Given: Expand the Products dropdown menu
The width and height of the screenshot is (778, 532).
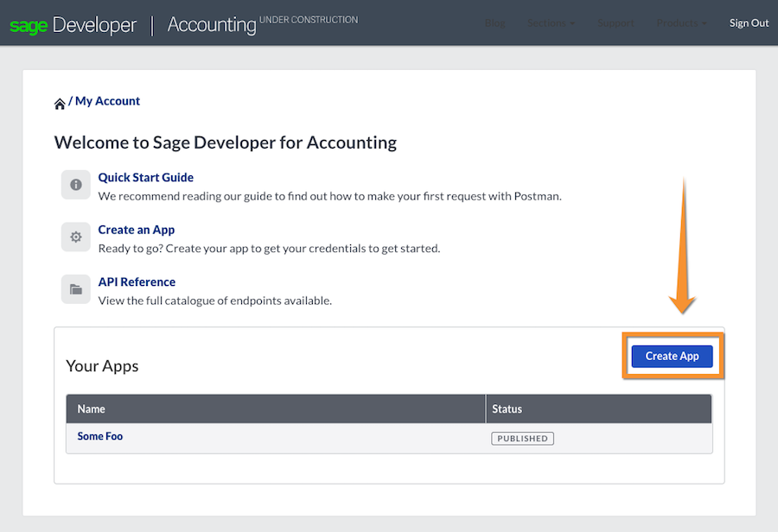Looking at the screenshot, I should [x=681, y=22].
